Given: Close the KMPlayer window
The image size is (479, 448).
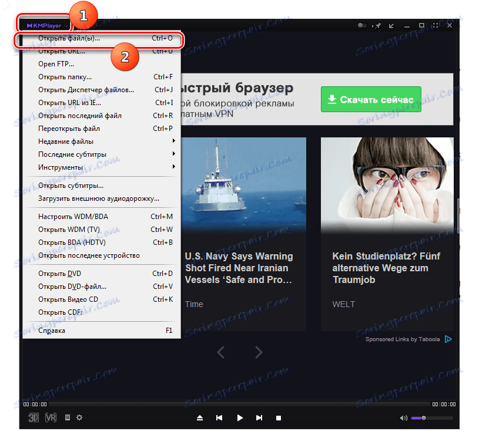Looking at the screenshot, I should coord(450,25).
